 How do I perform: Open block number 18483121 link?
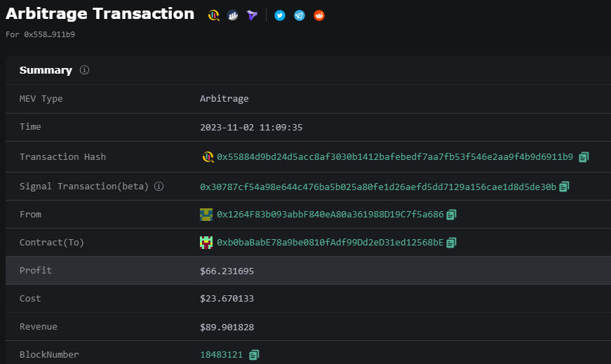click(222, 355)
